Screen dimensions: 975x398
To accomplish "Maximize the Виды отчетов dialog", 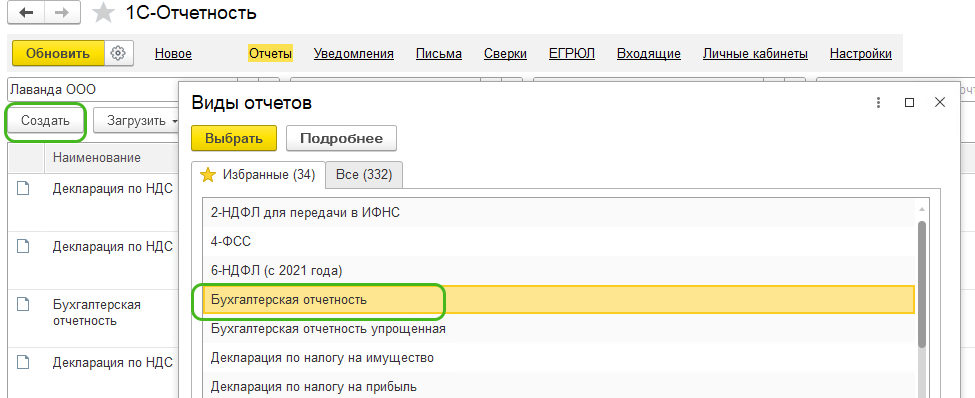I will point(909,103).
